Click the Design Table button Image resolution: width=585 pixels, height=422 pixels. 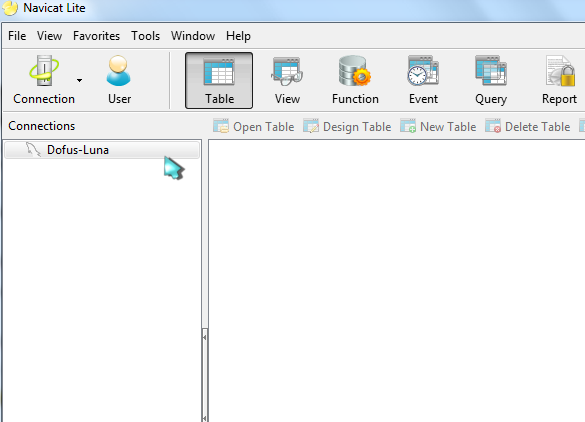point(347,126)
